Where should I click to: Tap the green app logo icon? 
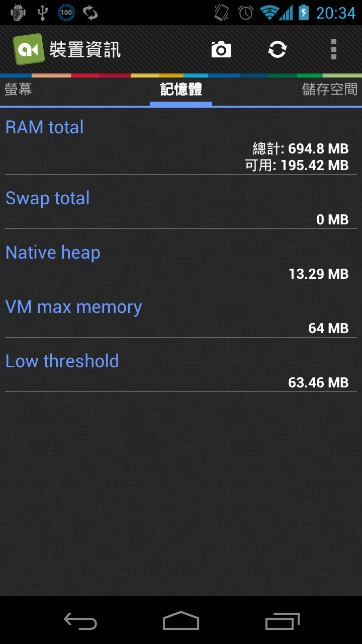(x=29, y=49)
